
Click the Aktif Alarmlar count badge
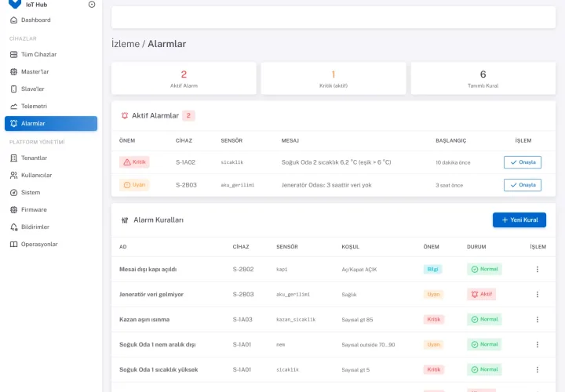pos(188,115)
